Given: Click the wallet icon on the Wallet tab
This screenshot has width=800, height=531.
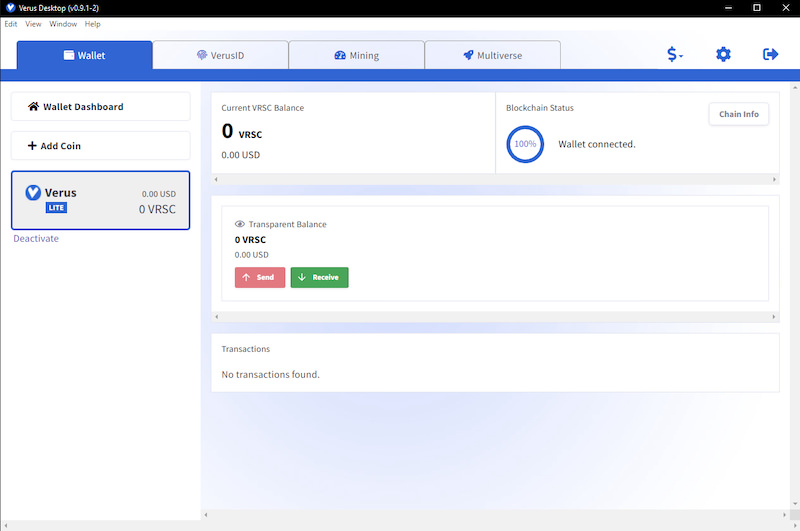Looking at the screenshot, I should (x=69, y=55).
